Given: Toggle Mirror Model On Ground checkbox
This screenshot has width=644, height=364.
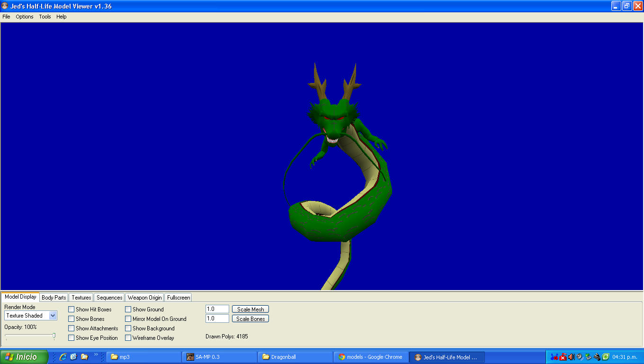Looking at the screenshot, I should pyautogui.click(x=128, y=319).
